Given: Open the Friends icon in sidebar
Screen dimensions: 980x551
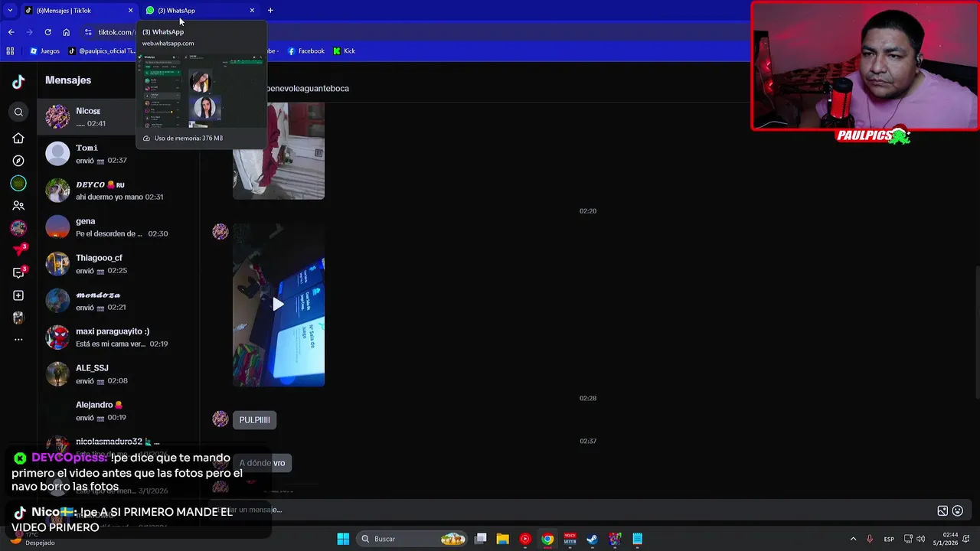Looking at the screenshot, I should 18,206.
